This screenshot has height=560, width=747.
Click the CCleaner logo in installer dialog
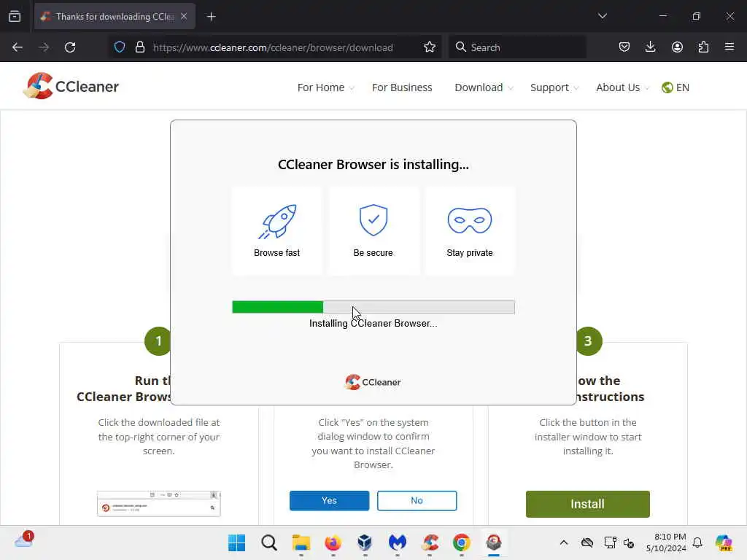(373, 382)
